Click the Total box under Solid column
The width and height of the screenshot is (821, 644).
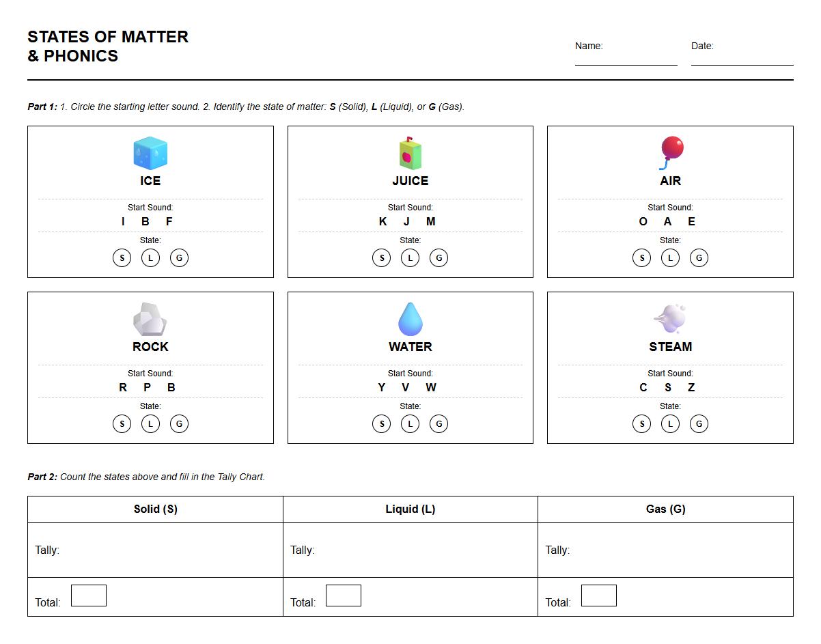pyautogui.click(x=90, y=595)
